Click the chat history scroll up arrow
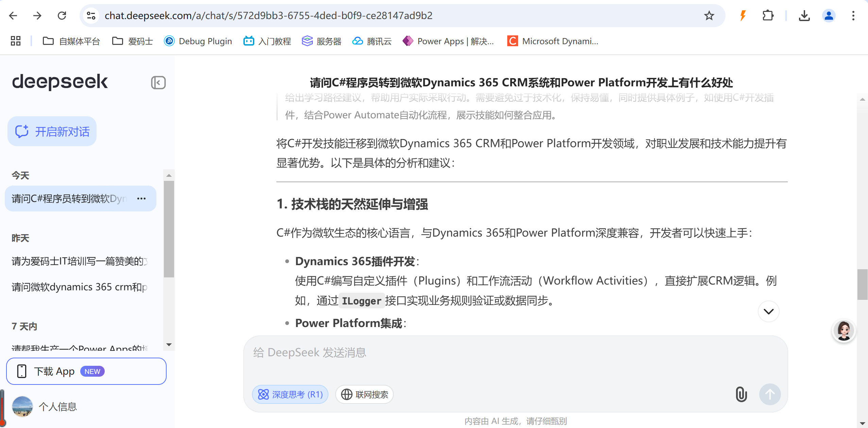868x428 pixels. [x=169, y=175]
